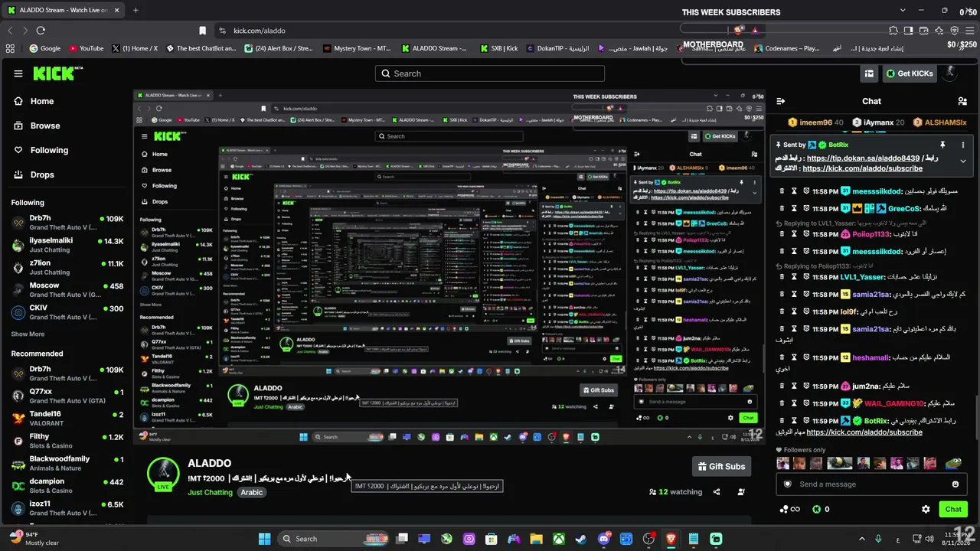The image size is (980, 551).
Task: Ban Poiiop1133 using shield icon
Action: pyautogui.click(x=806, y=234)
